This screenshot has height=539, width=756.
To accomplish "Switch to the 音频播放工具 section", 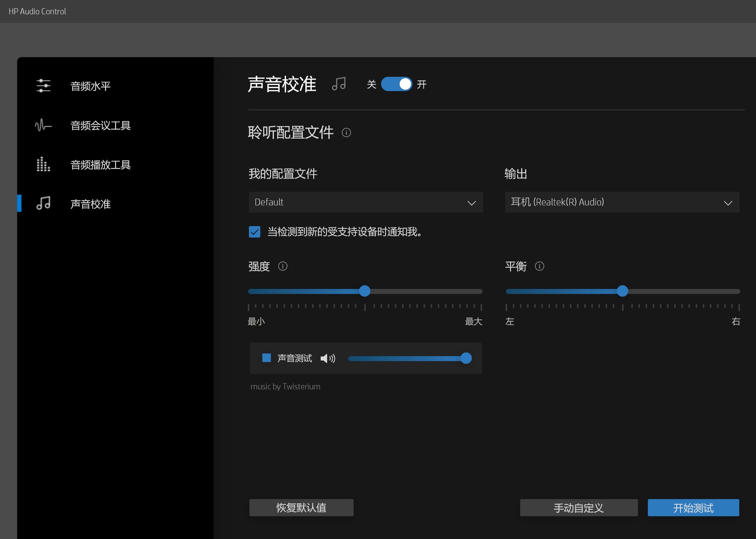I will coord(100,165).
